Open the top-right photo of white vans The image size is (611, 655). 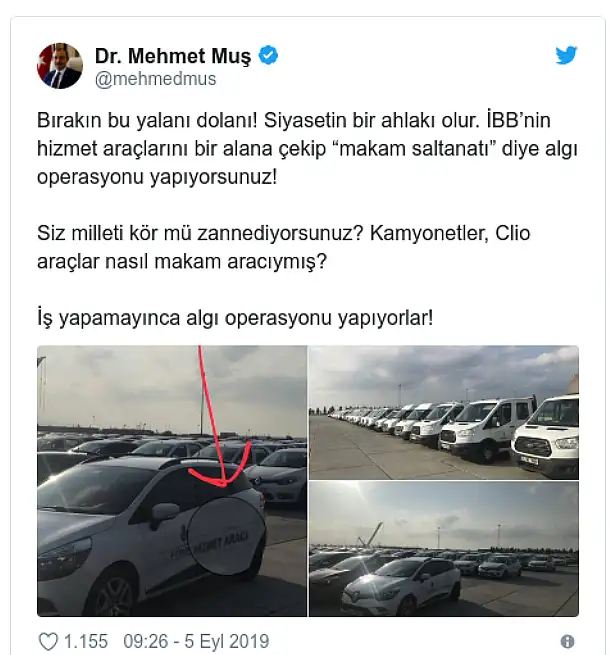pos(444,412)
